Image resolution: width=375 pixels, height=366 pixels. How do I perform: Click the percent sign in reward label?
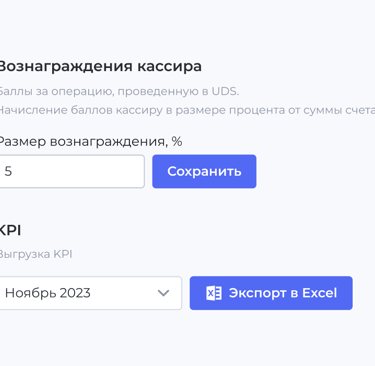point(177,141)
